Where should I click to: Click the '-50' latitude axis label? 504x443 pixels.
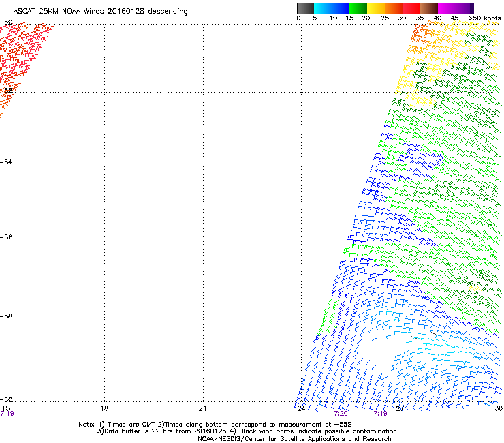[x=6, y=22]
